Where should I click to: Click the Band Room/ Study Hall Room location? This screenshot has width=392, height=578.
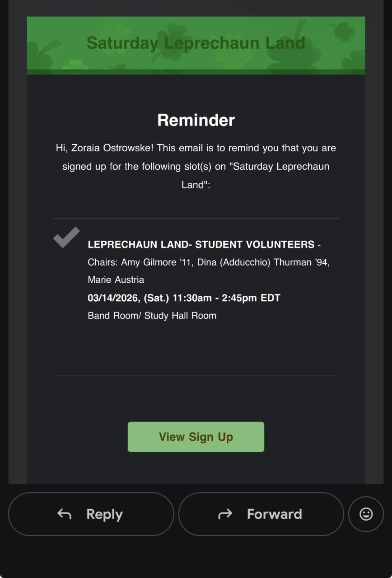tap(152, 316)
